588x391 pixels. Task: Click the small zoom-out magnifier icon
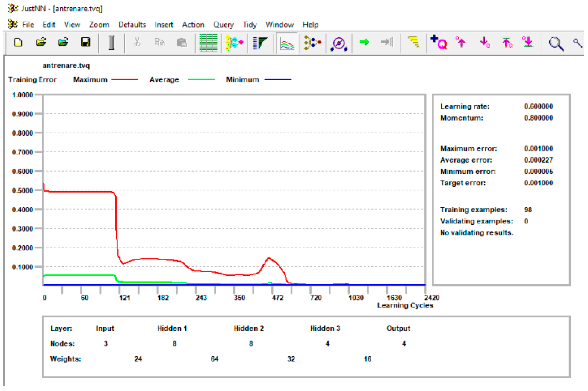[577, 43]
